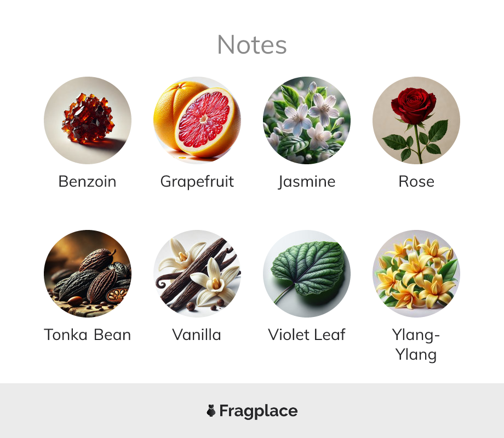Open the Jasmine flowers image
504x438 pixels.
(x=307, y=120)
